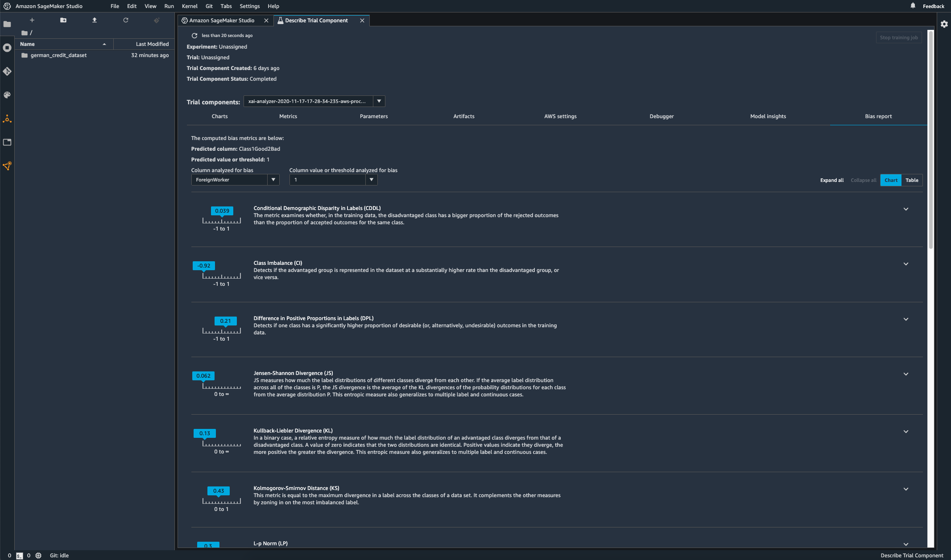
Task: Expand the CDDL metric row chevron
Action: point(906,209)
